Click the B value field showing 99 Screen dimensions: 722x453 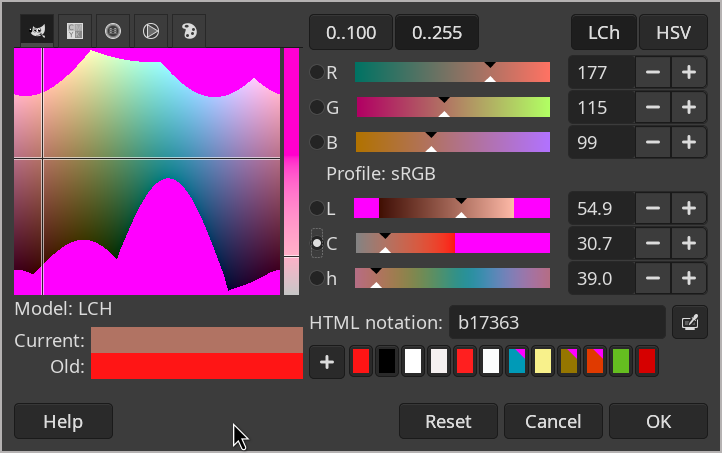click(602, 142)
